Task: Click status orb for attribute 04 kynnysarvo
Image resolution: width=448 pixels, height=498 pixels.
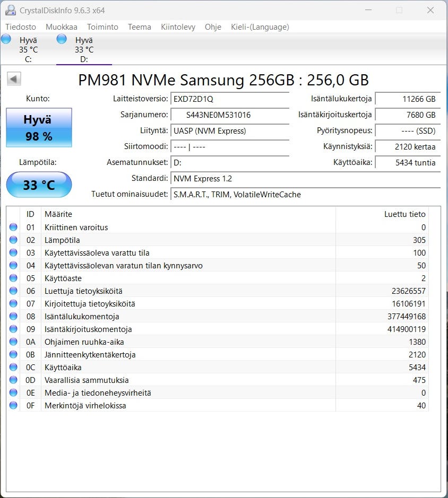Action: [x=13, y=265]
